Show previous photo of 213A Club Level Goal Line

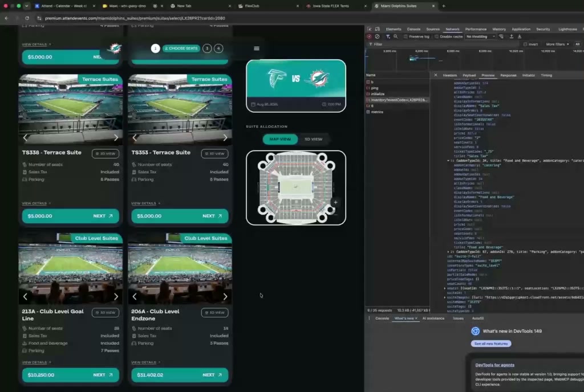coord(25,296)
